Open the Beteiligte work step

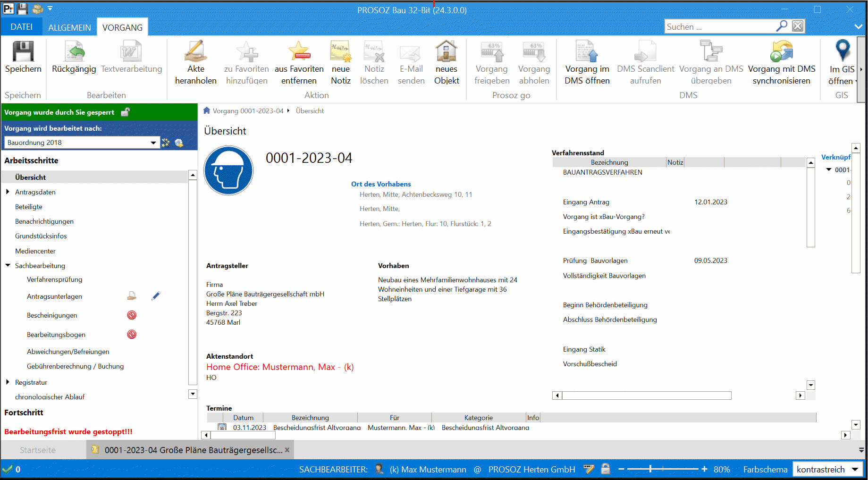29,207
